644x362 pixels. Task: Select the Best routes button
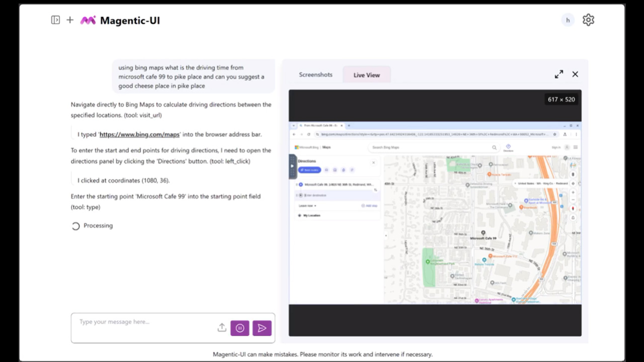pyautogui.click(x=309, y=170)
